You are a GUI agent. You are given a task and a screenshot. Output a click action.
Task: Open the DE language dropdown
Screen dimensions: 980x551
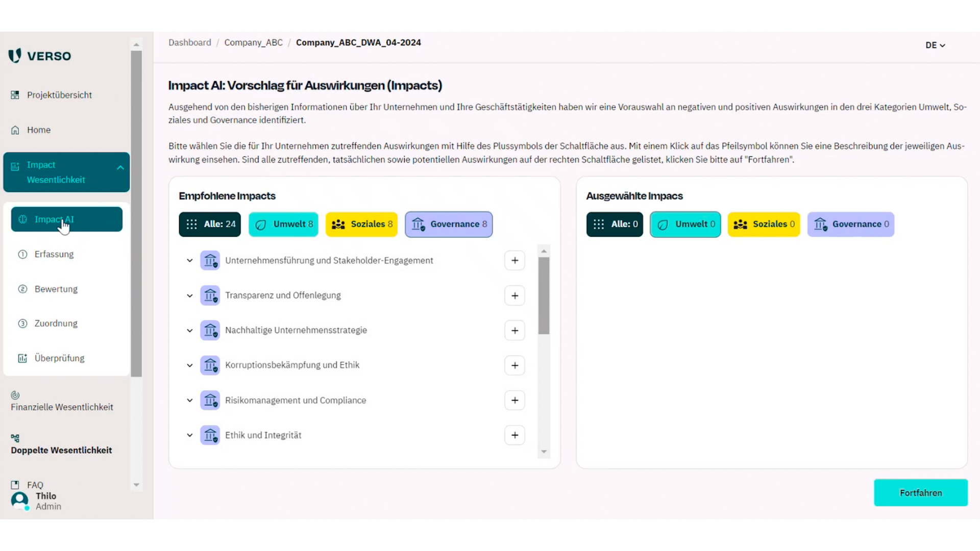click(x=935, y=45)
